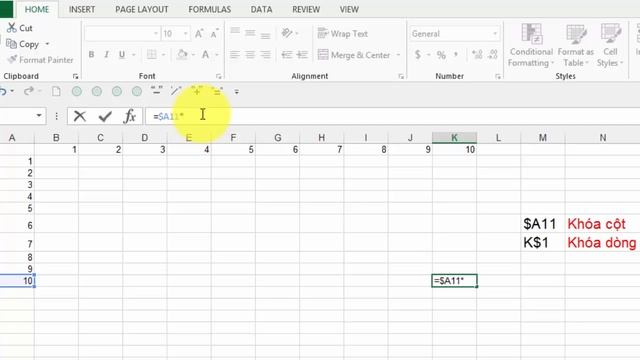Screen dimensions: 640x360
Task: Confirm formula with the Enter checkmark
Action: tap(105, 116)
